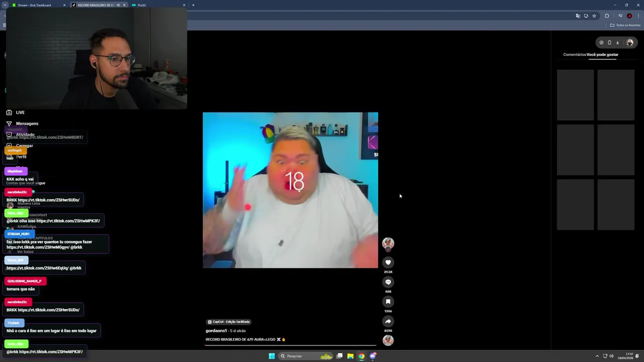Open Google Chrome taskbar icon
Image resolution: width=644 pixels, height=362 pixels.
point(361,356)
